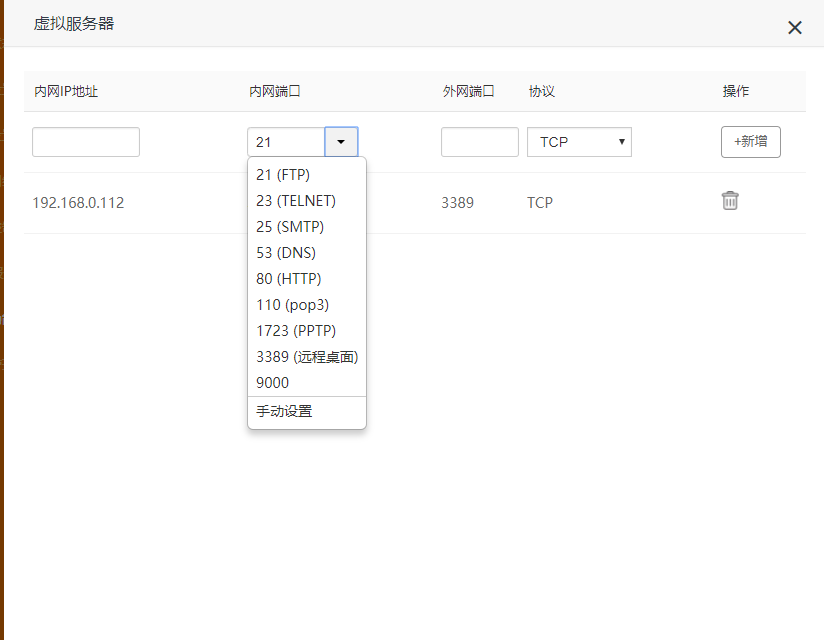Click the internal port field showing 21
Viewport: 824px width, 640px height.
coord(286,142)
